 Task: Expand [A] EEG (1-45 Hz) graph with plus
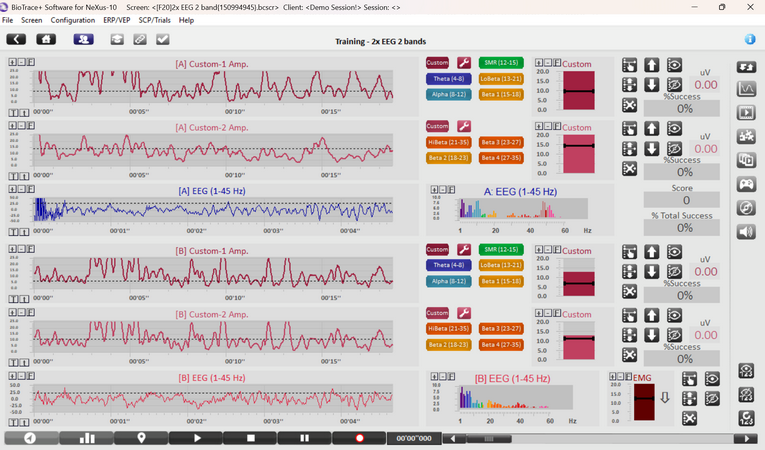(12, 189)
